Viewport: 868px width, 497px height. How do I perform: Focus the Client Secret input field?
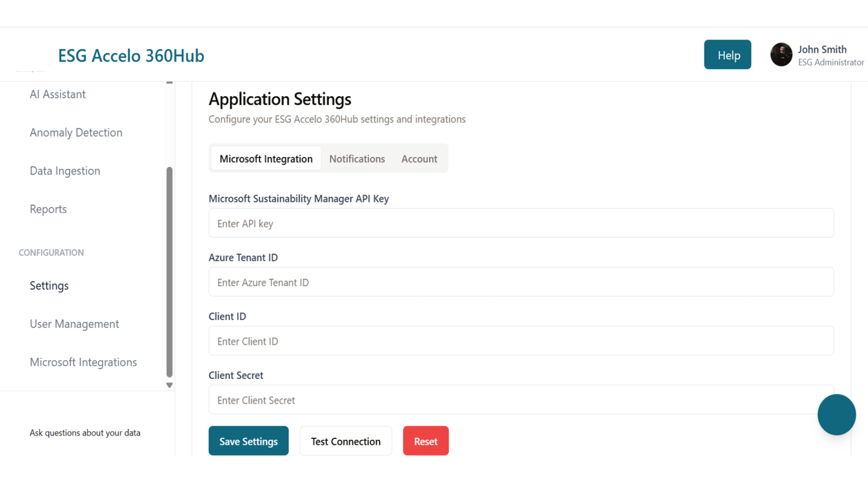click(521, 400)
